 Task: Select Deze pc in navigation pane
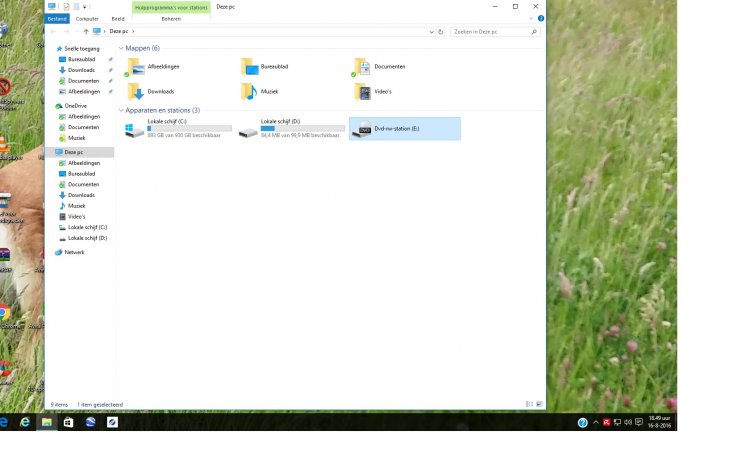(x=74, y=152)
